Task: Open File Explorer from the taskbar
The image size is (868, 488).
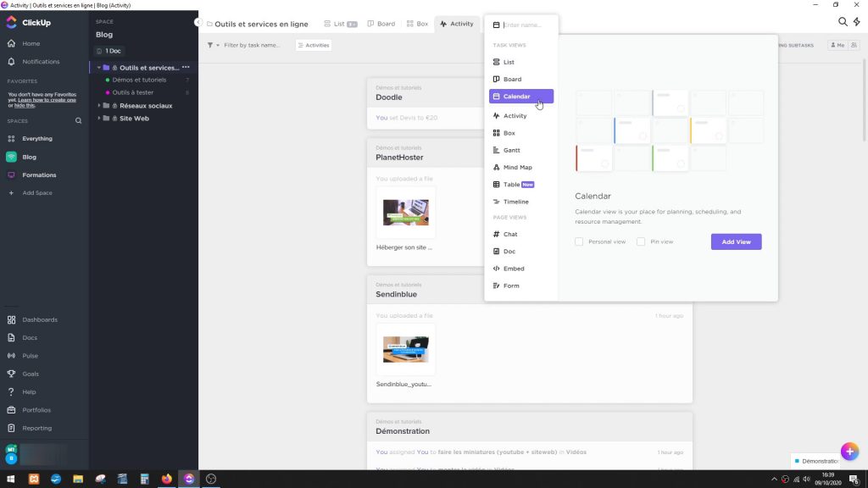Action: [x=78, y=479]
